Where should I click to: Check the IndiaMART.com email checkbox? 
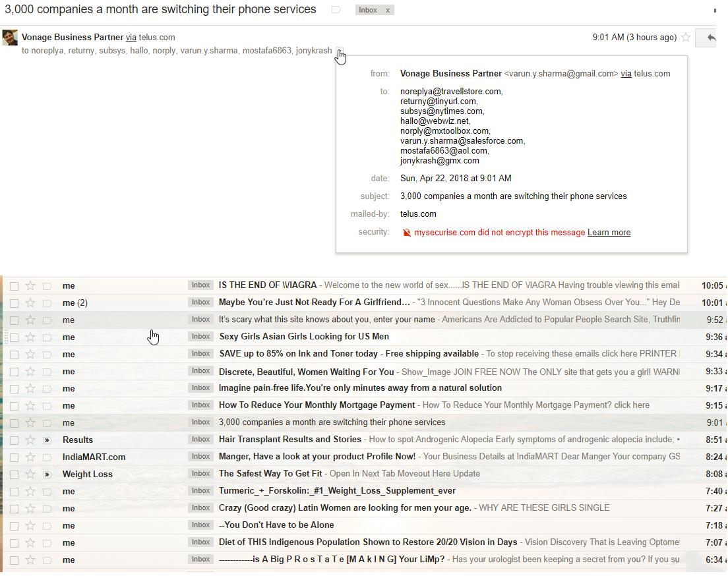click(14, 457)
